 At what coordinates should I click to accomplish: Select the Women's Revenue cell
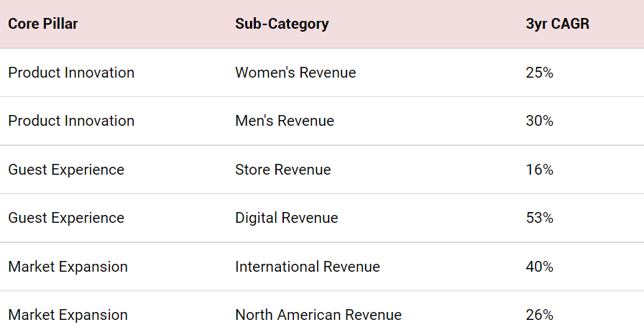pyautogui.click(x=295, y=73)
